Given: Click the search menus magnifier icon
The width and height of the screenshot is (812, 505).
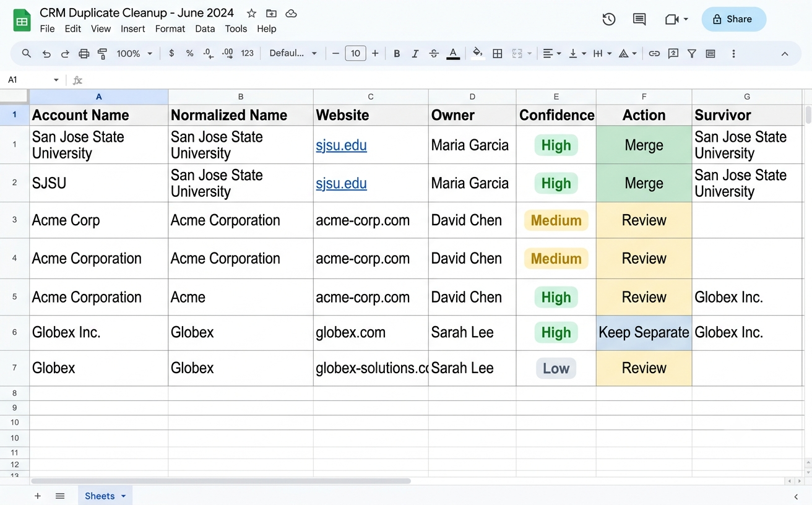Looking at the screenshot, I should click(x=27, y=53).
